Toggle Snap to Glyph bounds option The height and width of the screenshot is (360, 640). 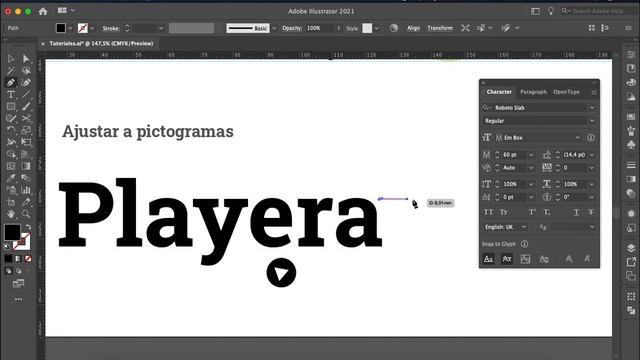[x=525, y=259]
